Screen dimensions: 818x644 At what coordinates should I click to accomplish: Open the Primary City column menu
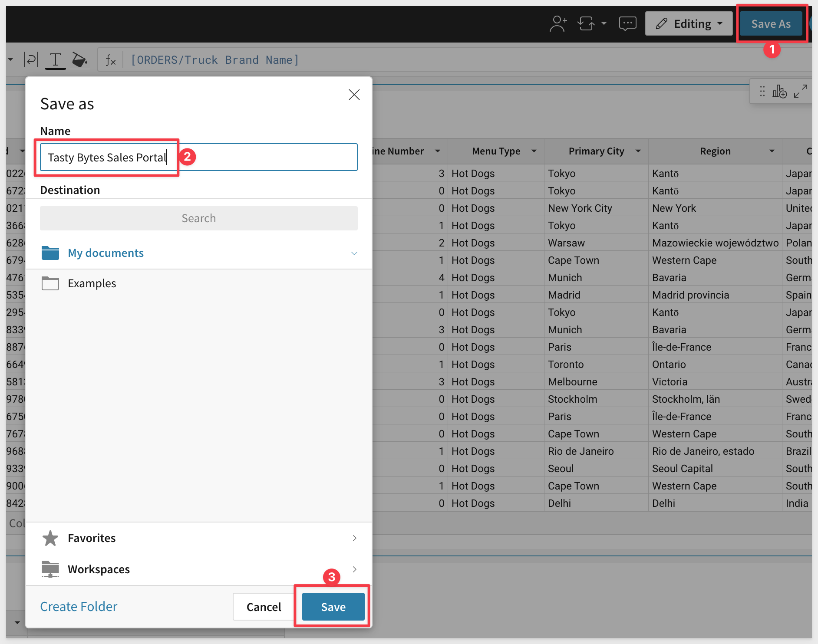pos(638,151)
